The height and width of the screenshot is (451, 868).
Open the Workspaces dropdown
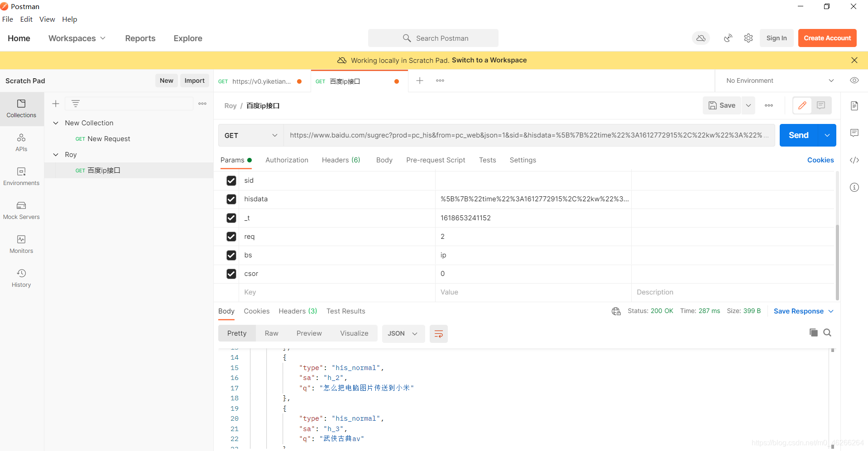pos(77,38)
